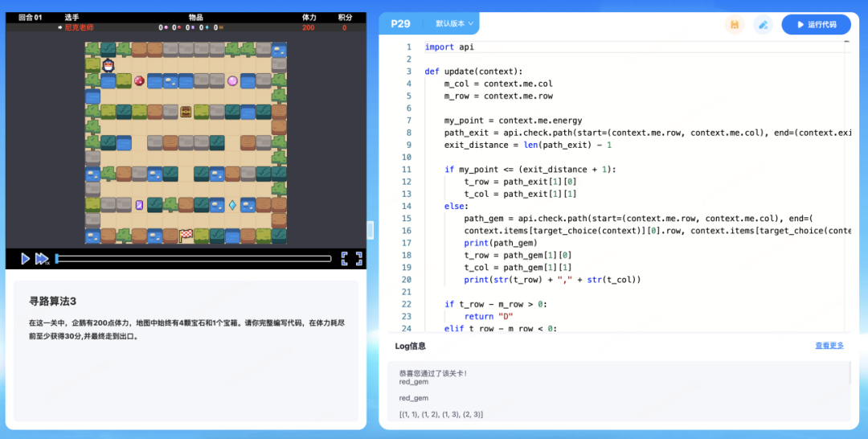Click the player name 尼克老师
868x439 pixels.
point(79,27)
